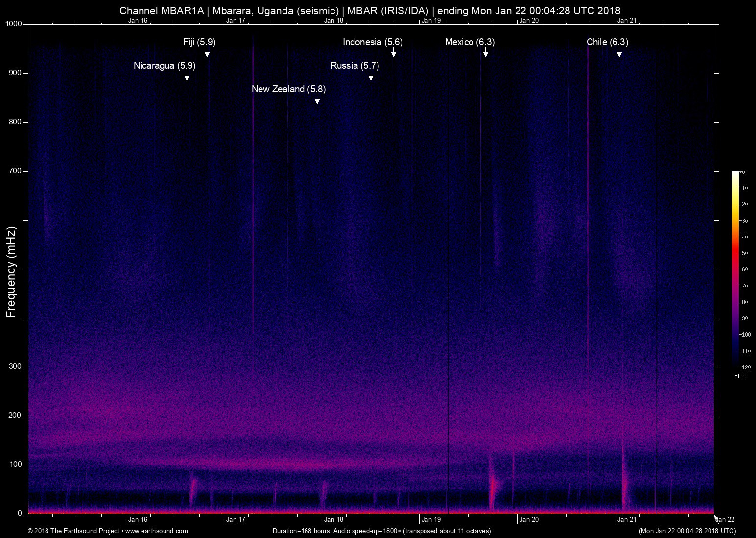This screenshot has width=756, height=538.
Task: Click the arrow marker under Nicaragua (5.9)
Action: pyautogui.click(x=187, y=76)
